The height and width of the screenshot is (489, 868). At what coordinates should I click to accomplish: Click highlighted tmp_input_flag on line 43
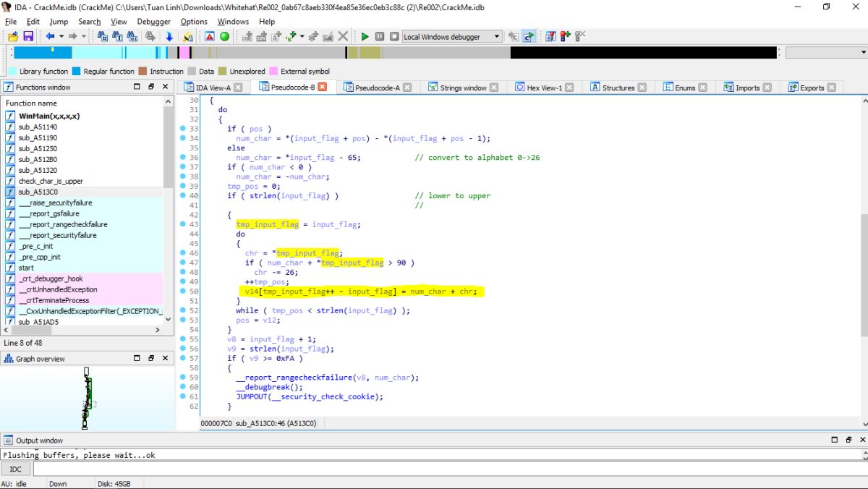pyautogui.click(x=267, y=224)
